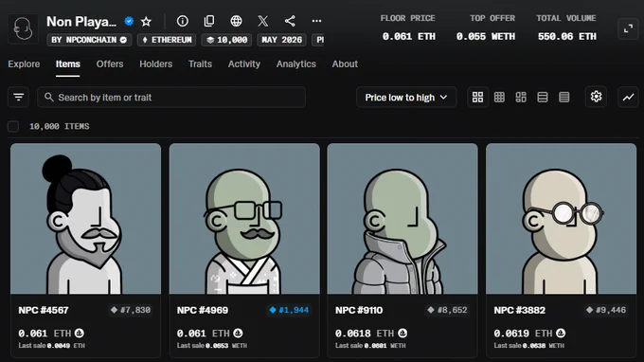Click the top offer 0.055 WETH value
The height and width of the screenshot is (362, 644).
486,37
